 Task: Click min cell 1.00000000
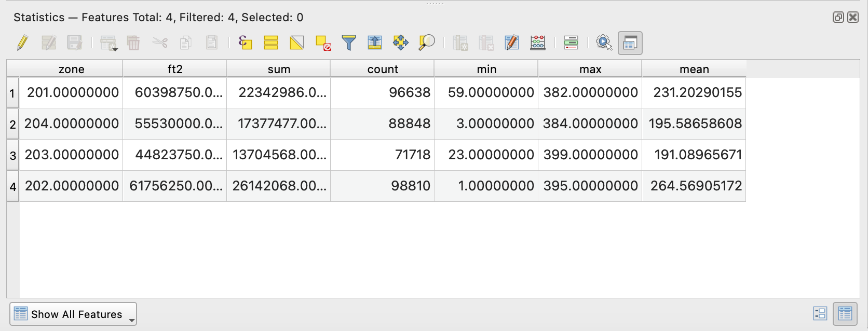pyautogui.click(x=486, y=186)
